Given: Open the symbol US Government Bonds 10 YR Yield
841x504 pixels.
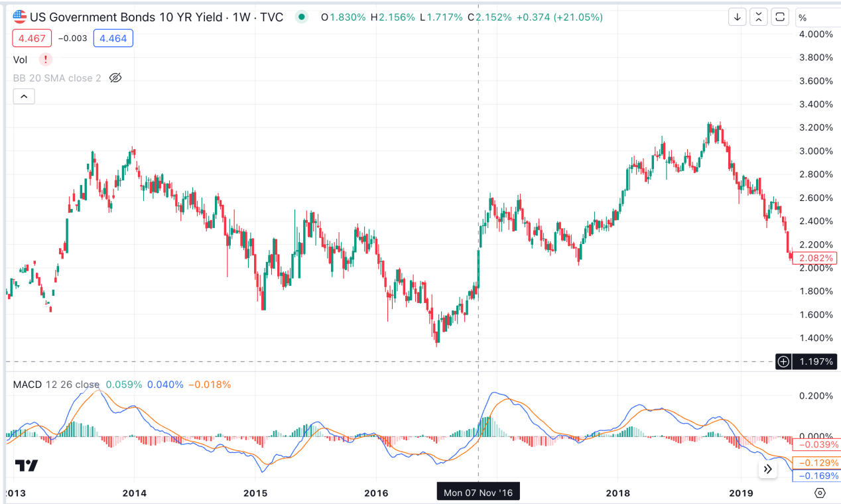Looking at the screenshot, I should point(133,17).
